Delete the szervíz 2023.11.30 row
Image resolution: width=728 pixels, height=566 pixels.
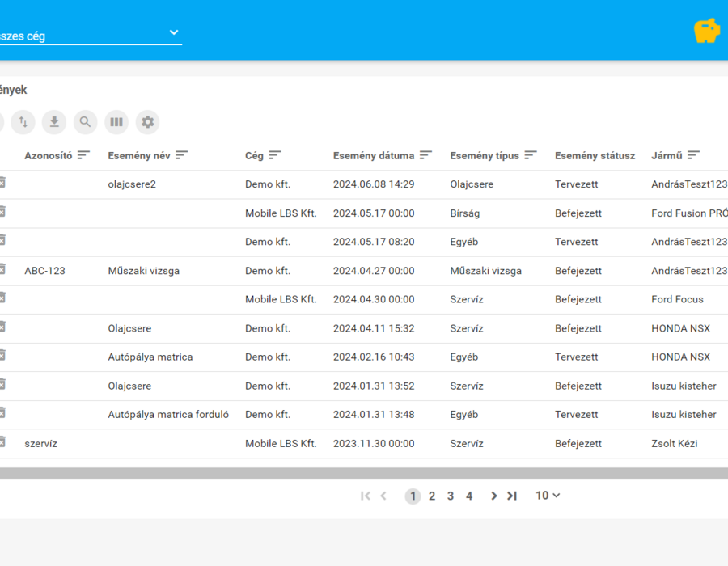click(2, 442)
